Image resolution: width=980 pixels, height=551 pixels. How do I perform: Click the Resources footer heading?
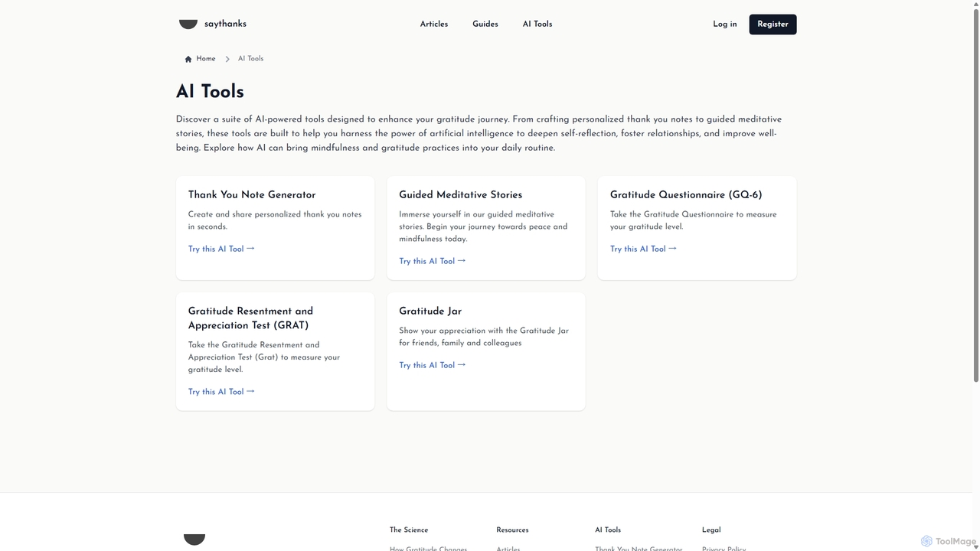click(x=512, y=530)
